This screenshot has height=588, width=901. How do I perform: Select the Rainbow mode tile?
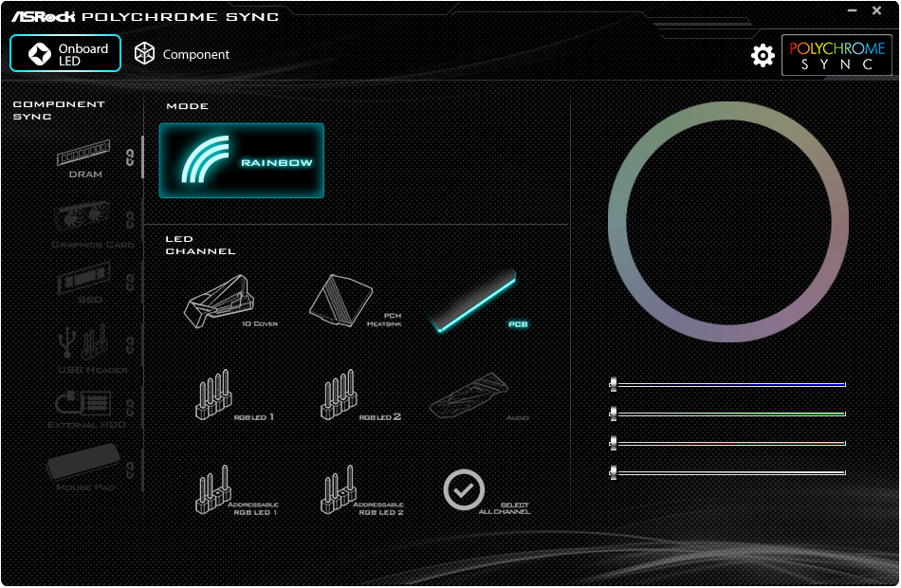[x=241, y=161]
